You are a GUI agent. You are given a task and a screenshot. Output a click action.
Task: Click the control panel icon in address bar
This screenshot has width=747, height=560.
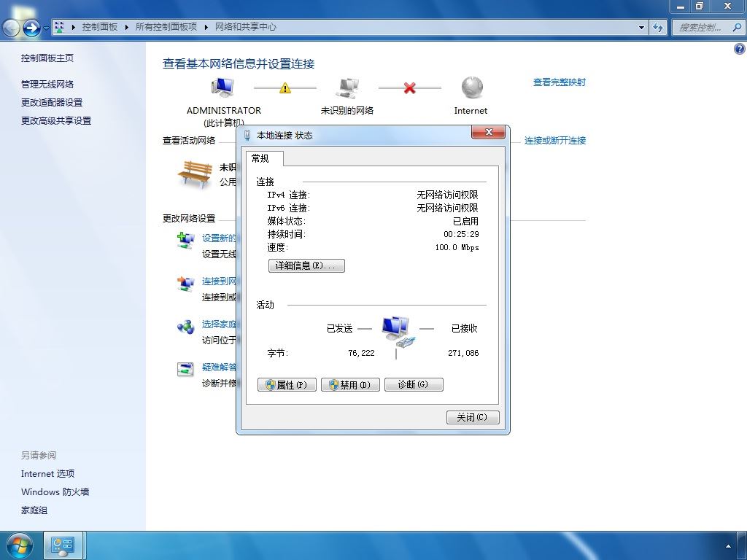point(59,27)
